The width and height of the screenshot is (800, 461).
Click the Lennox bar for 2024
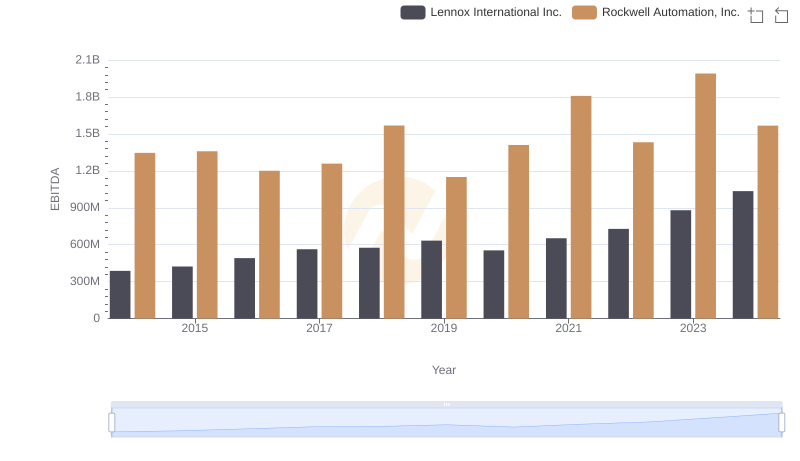pyautogui.click(x=743, y=255)
